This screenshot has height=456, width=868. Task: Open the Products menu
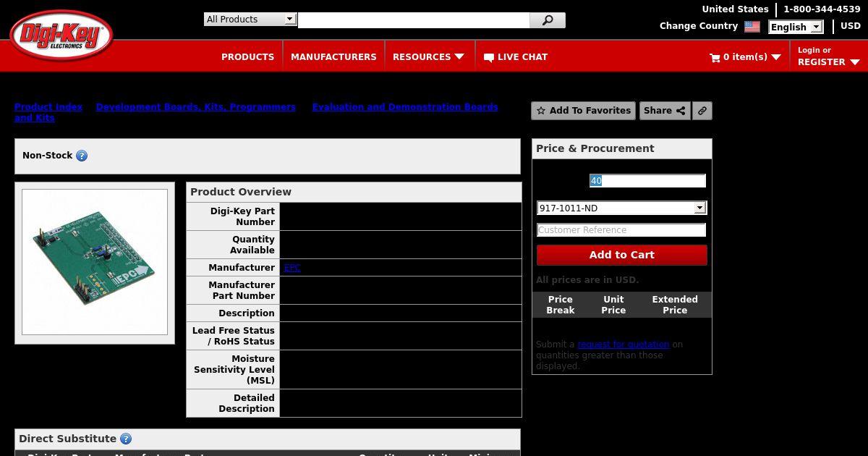pyautogui.click(x=247, y=56)
